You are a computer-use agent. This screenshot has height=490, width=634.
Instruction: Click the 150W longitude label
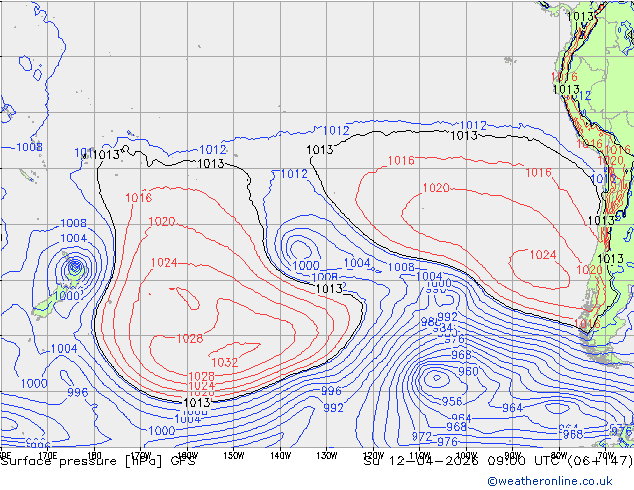[x=234, y=456]
